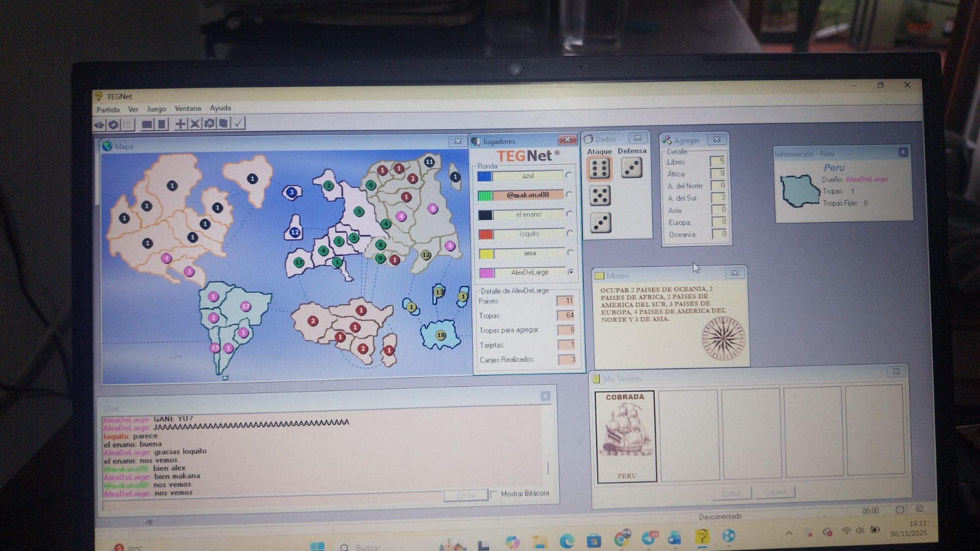Select the radio button for azul
Image resolution: width=980 pixels, height=551 pixels.
[569, 176]
